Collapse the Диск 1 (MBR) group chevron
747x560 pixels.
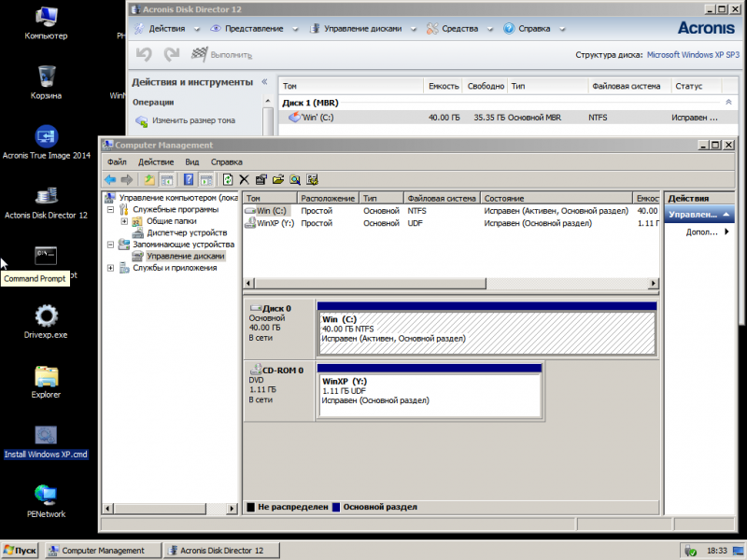click(x=728, y=103)
